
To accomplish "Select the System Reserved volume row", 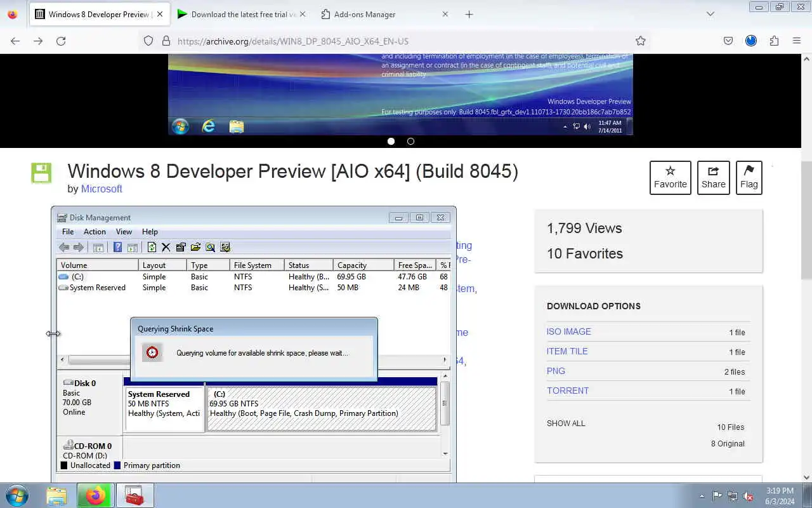I will coord(254,288).
